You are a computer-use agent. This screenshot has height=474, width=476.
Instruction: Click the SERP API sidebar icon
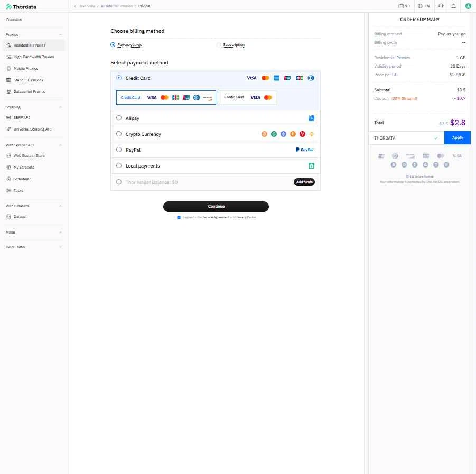pyautogui.click(x=9, y=117)
